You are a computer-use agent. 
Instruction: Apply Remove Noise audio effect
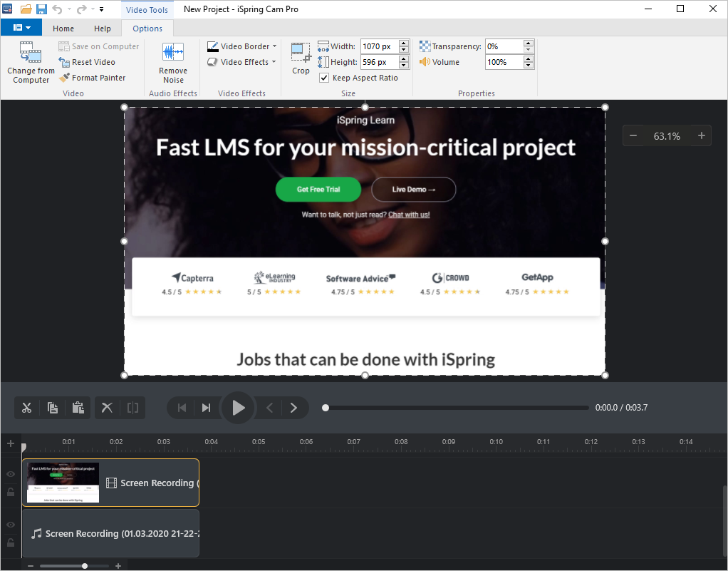tap(172, 62)
